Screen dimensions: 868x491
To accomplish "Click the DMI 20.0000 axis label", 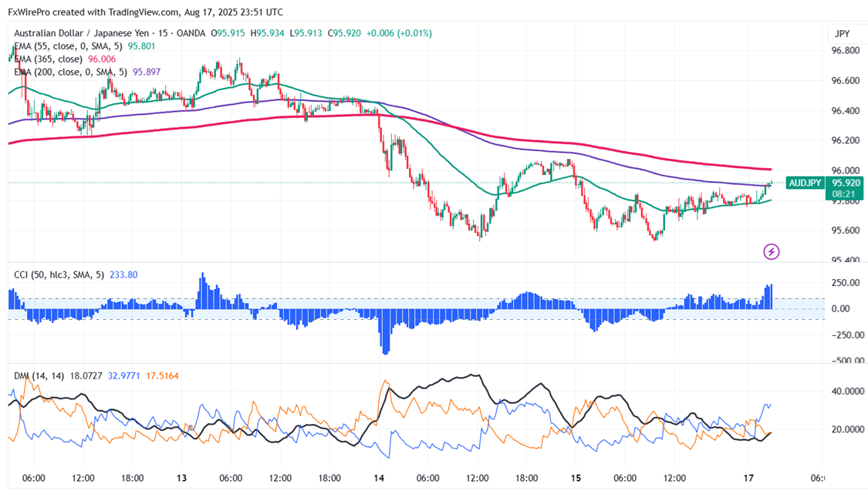I will click(847, 429).
